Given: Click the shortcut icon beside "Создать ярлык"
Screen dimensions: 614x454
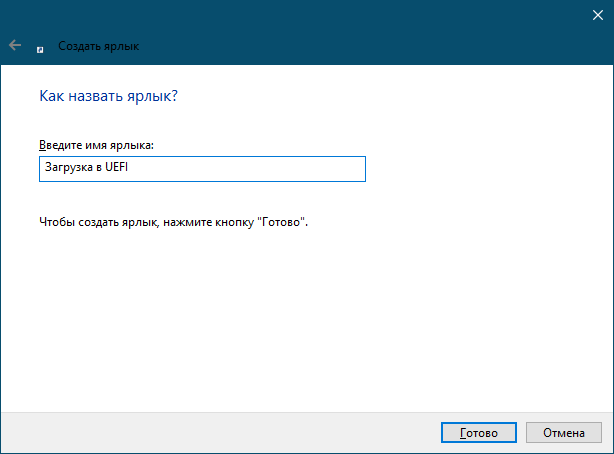Looking at the screenshot, I should click(40, 50).
